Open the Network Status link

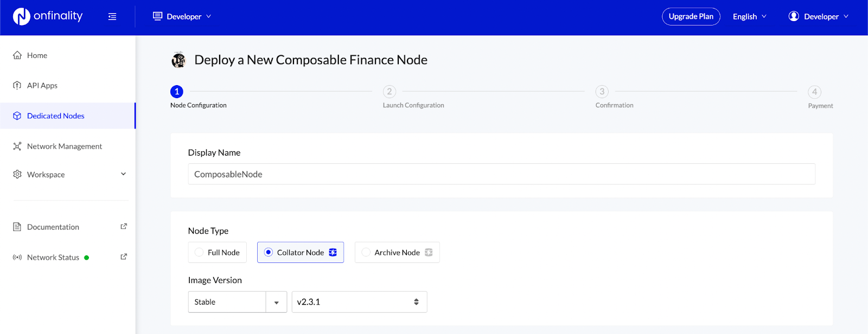tap(68, 258)
